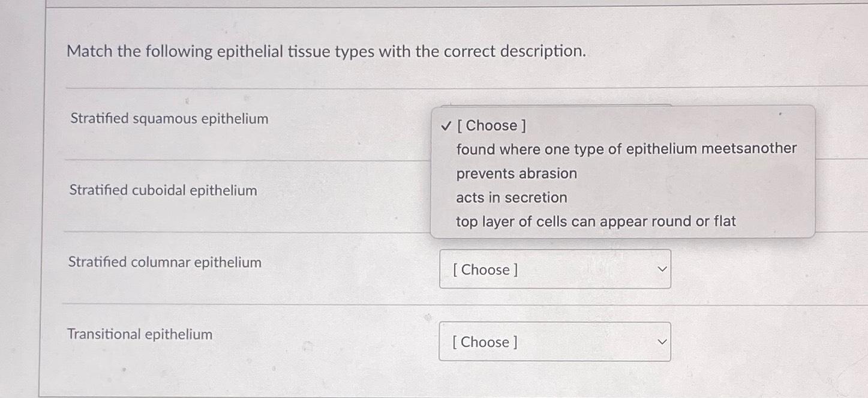Click the question instruction text at the top

[327, 52]
